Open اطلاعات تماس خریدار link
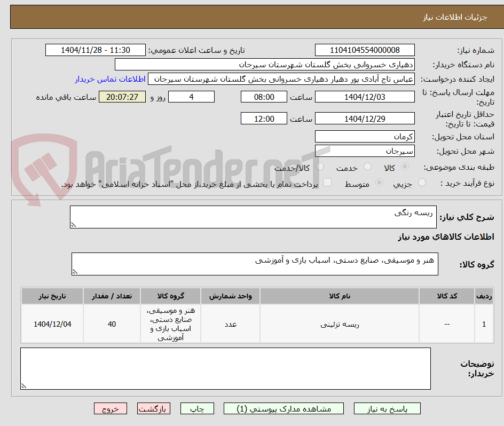This screenshot has height=426, width=504. 110,79
